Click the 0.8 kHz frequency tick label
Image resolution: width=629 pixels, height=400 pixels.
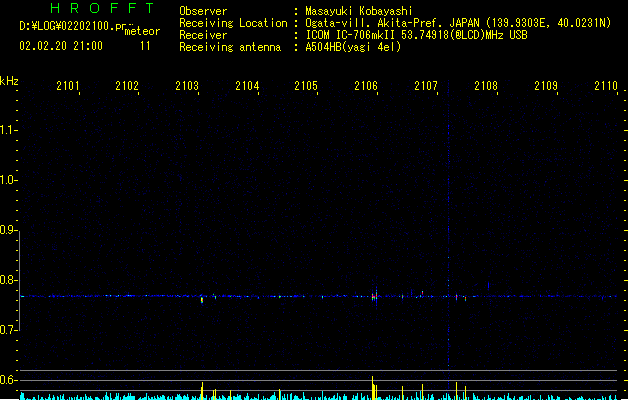(8, 280)
